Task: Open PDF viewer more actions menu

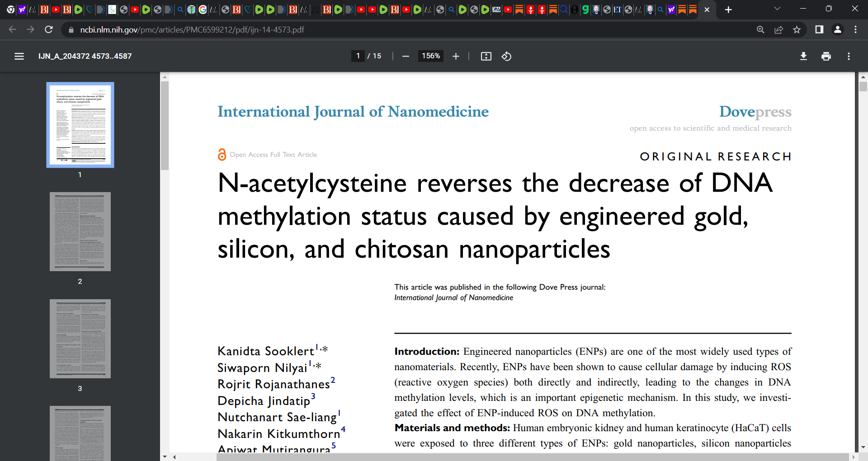Action: 849,56
